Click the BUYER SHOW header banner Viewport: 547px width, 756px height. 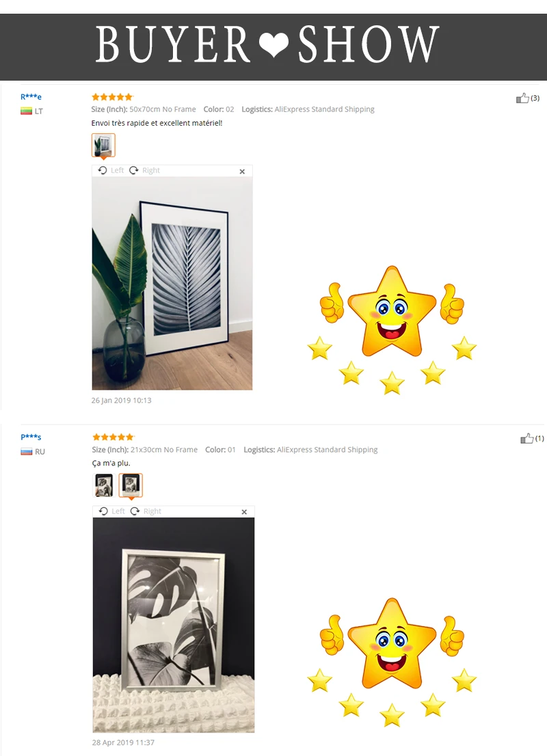pyautogui.click(x=273, y=46)
